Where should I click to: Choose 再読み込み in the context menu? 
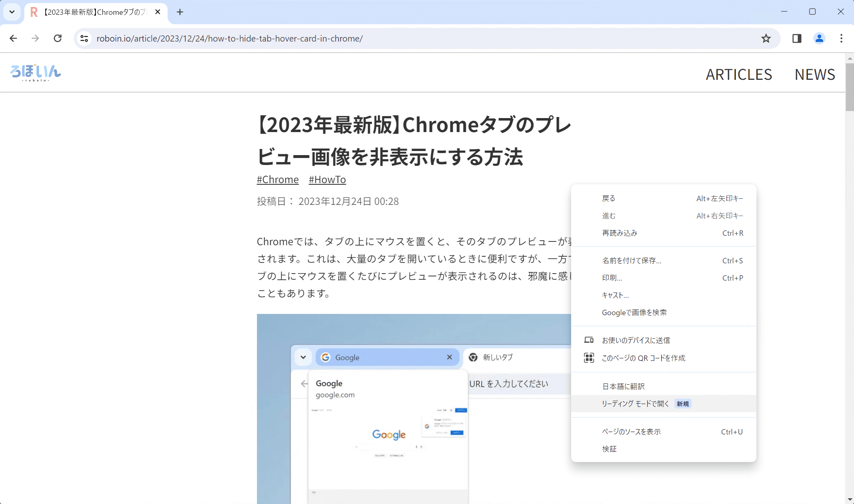click(663, 233)
